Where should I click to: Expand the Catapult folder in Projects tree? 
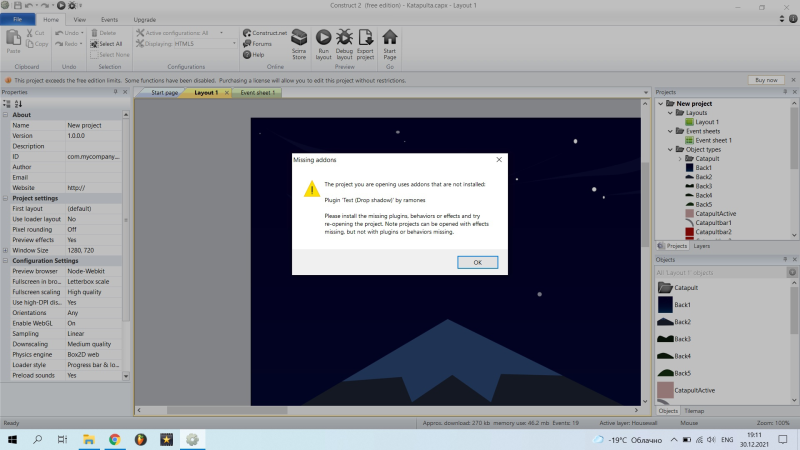coord(680,159)
